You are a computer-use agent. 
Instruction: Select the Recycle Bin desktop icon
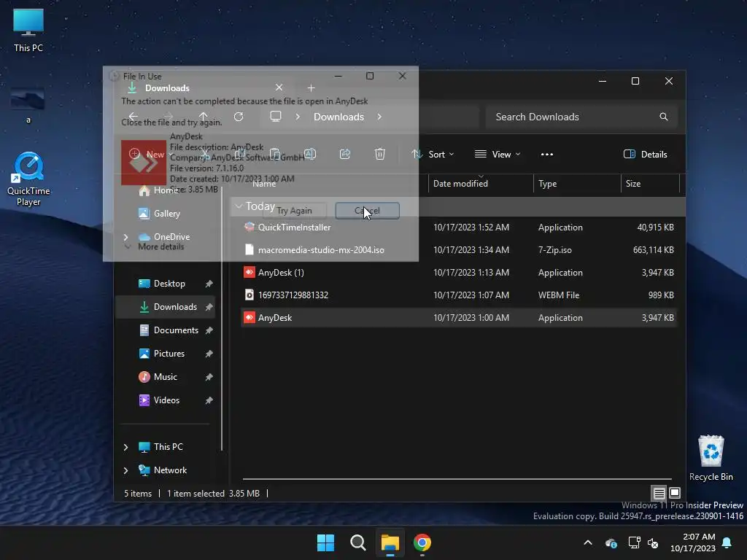click(x=711, y=458)
